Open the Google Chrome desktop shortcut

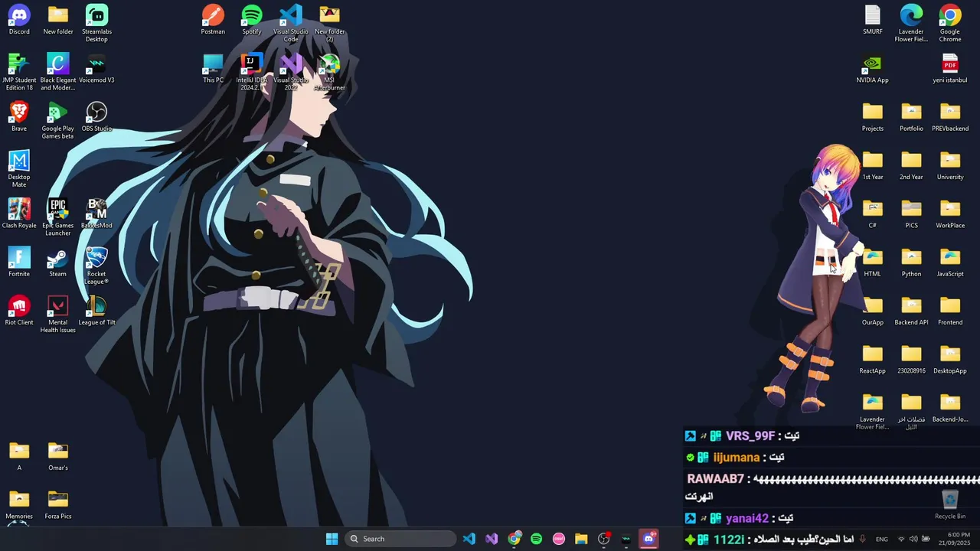point(950,23)
